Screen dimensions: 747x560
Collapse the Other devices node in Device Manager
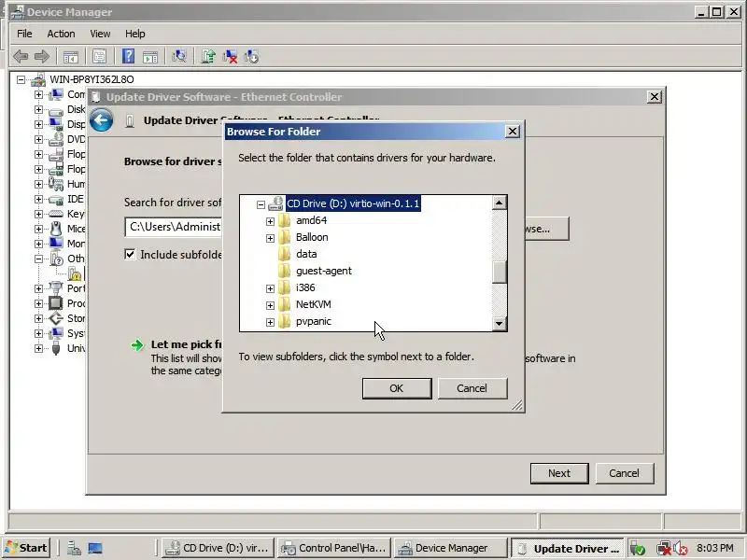click(38, 259)
